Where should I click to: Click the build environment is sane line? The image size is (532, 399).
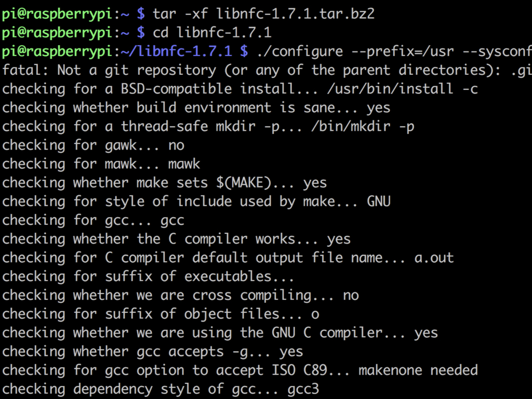click(196, 108)
